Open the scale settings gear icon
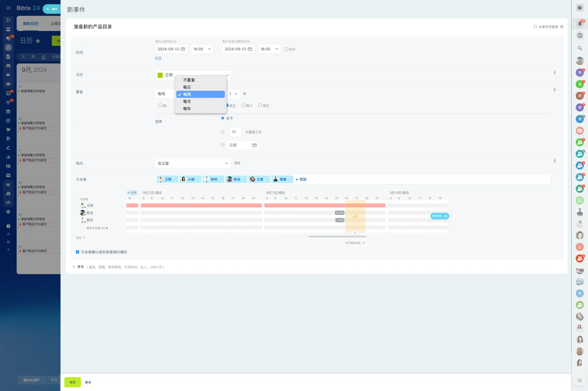This screenshot has width=588, height=391. (84, 237)
